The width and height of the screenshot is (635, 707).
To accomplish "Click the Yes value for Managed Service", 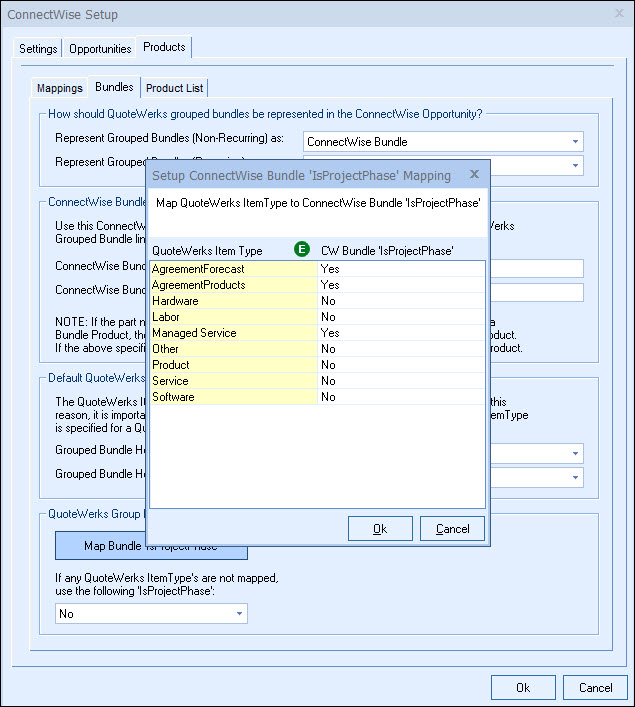I will pyautogui.click(x=401, y=333).
